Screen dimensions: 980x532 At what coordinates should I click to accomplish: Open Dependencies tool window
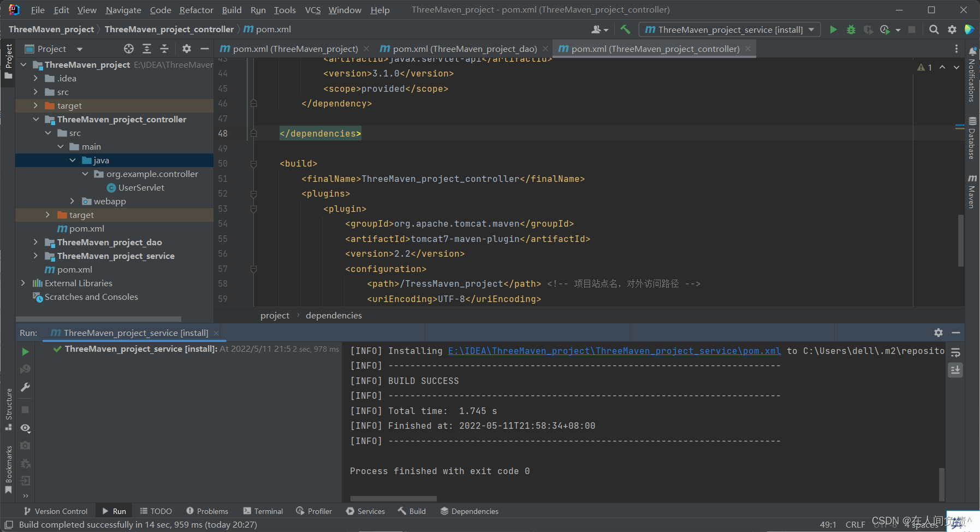(470, 511)
